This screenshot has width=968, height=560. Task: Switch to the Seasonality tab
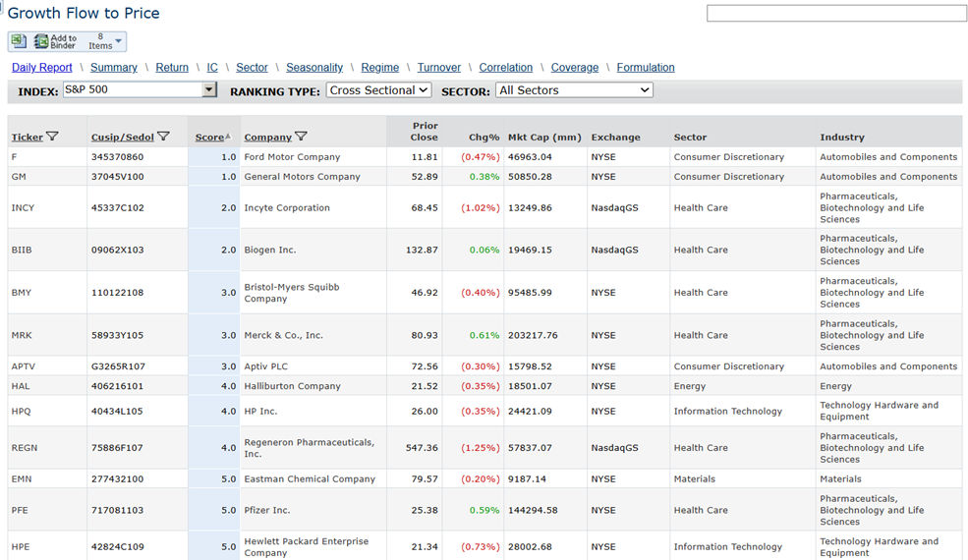point(314,68)
